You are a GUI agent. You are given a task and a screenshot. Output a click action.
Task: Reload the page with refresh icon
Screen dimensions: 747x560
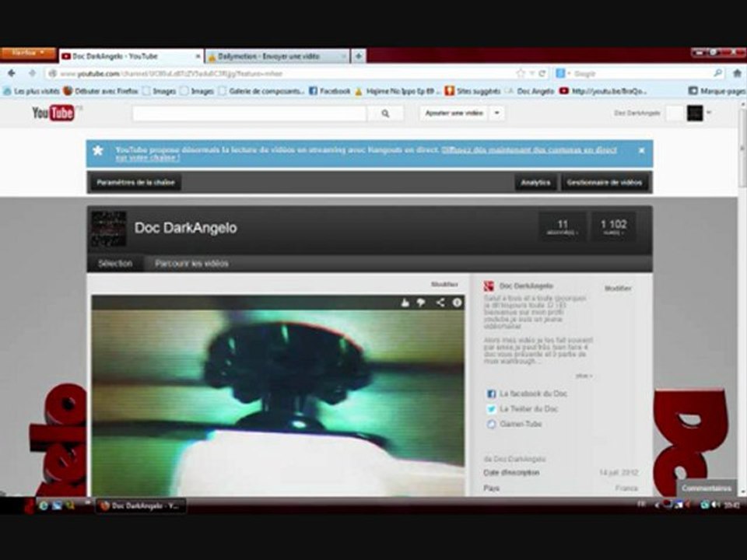542,73
